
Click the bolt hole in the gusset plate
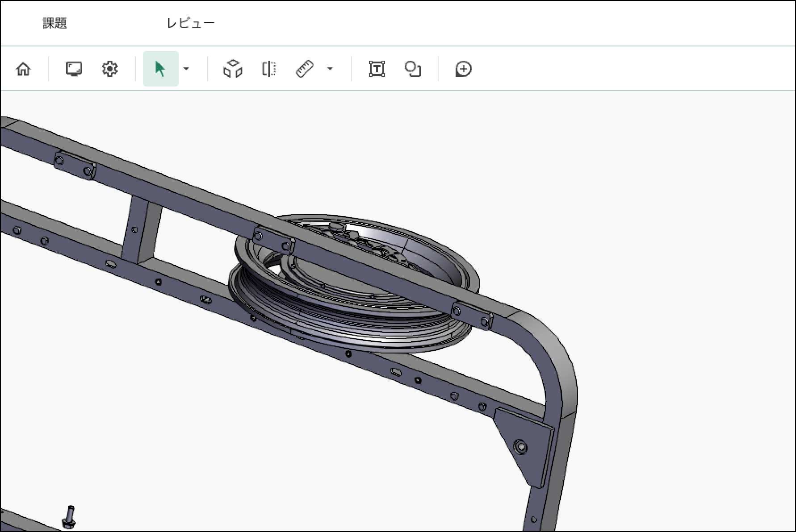[x=520, y=446]
